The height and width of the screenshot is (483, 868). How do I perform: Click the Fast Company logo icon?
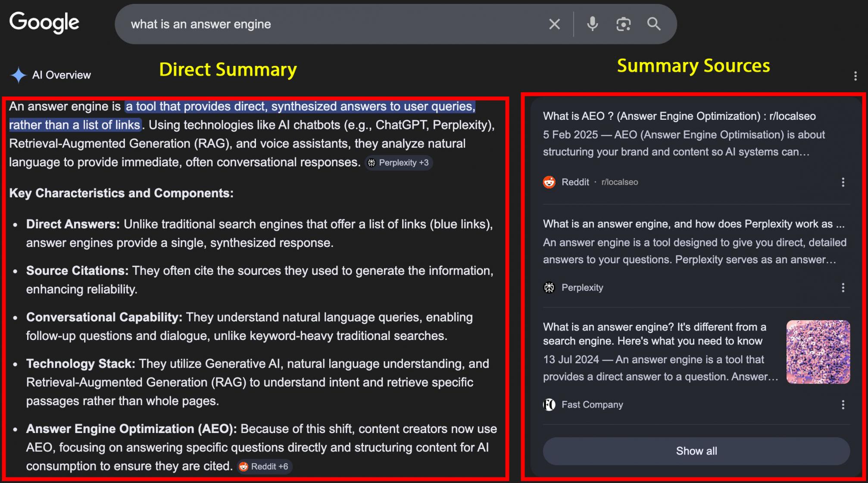(x=549, y=405)
